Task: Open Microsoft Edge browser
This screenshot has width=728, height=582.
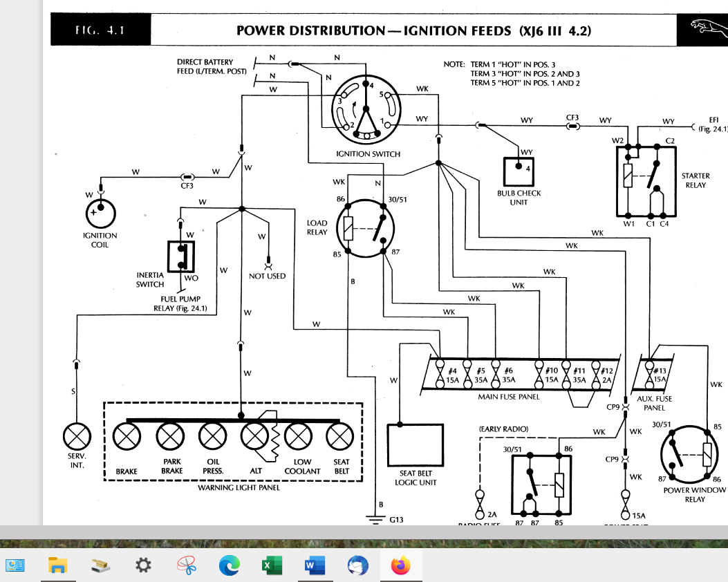Action: point(229,566)
